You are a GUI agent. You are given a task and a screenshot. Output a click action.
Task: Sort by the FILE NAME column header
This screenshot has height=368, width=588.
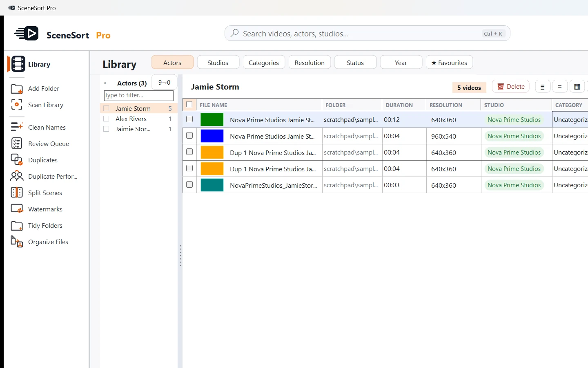(x=259, y=105)
